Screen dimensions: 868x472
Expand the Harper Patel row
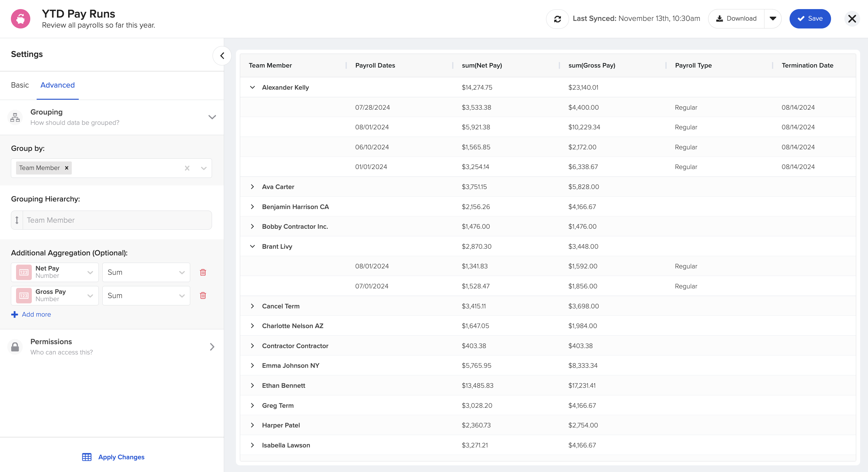click(x=252, y=425)
